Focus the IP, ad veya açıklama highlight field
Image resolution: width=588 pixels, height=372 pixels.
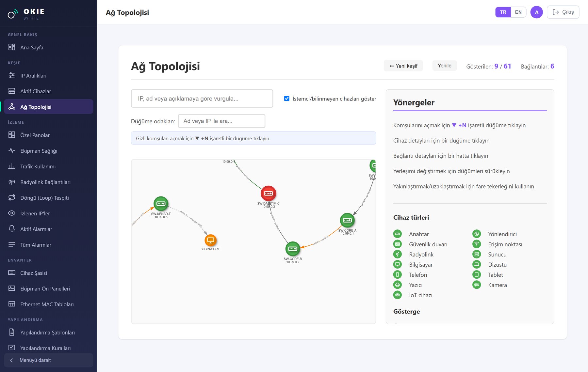coord(202,99)
